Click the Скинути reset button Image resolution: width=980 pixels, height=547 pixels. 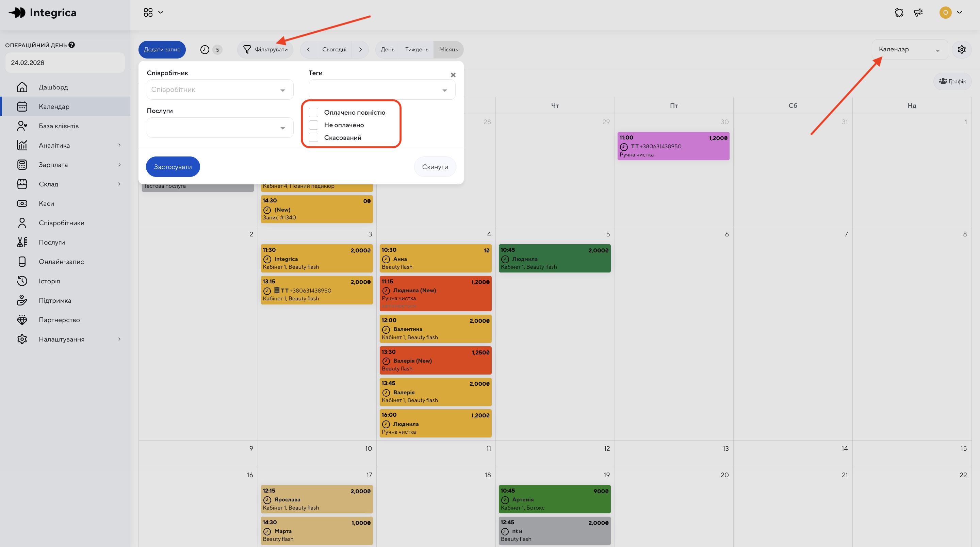pos(435,167)
